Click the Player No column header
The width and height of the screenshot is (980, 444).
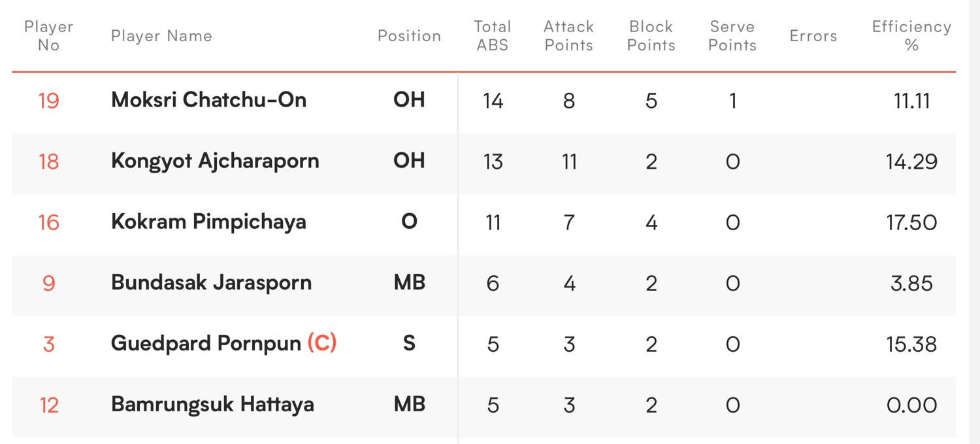pos(48,36)
